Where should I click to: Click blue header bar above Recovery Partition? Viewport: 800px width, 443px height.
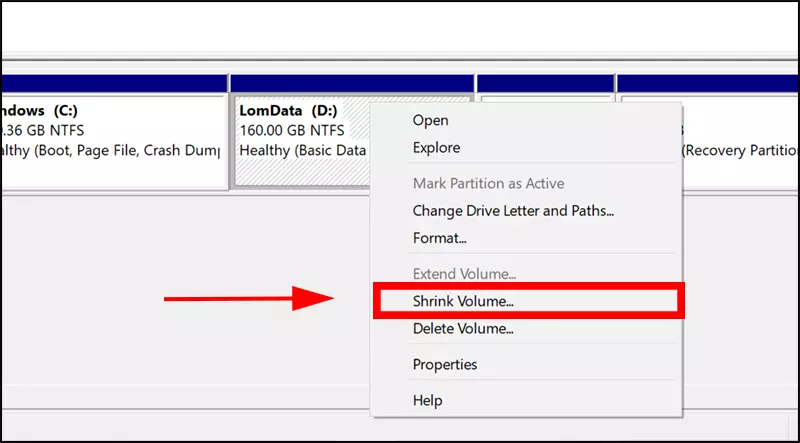pyautogui.click(x=708, y=84)
